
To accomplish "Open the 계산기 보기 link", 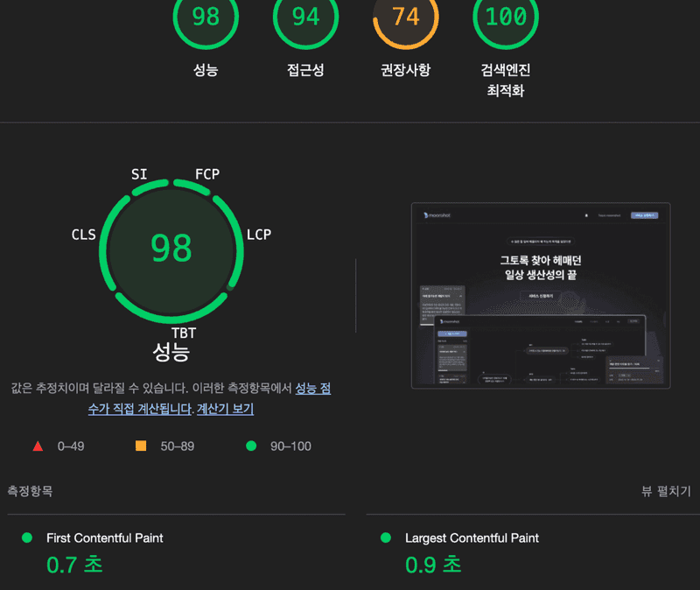I will pos(227,409).
